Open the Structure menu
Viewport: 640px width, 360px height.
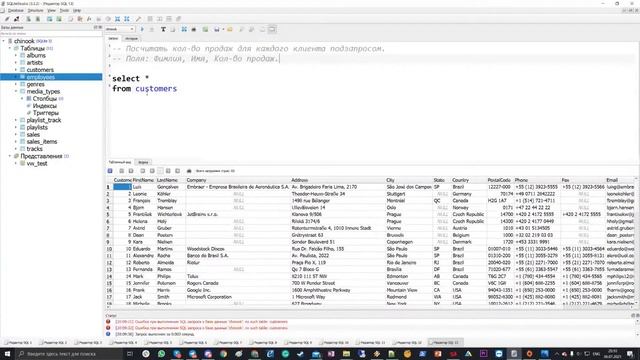(x=35, y=10)
